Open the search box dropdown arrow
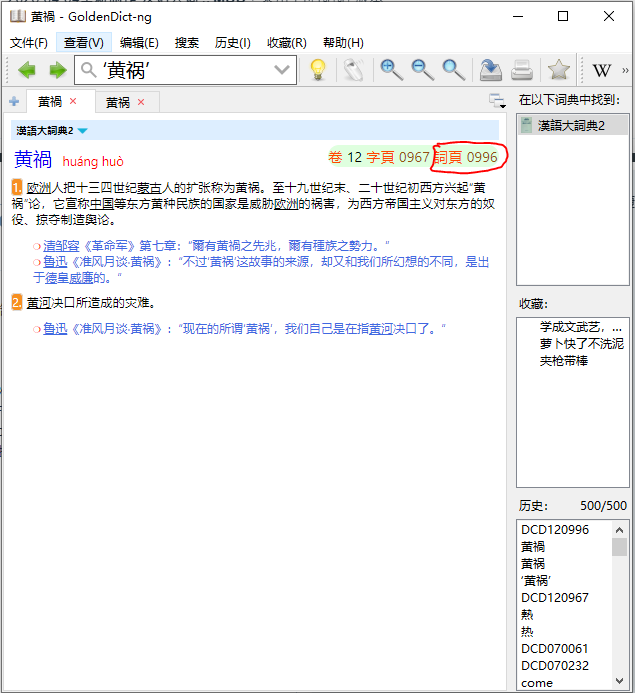The image size is (635, 693). pyautogui.click(x=281, y=70)
